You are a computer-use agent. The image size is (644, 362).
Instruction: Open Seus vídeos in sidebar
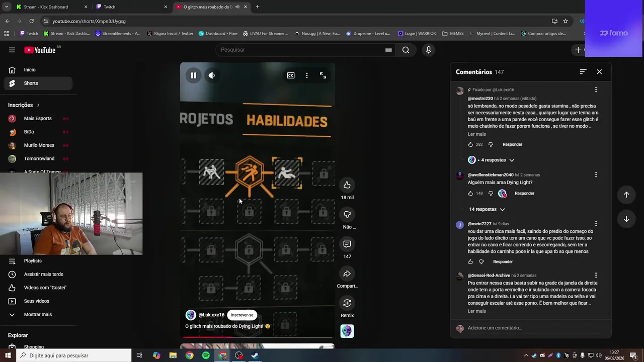pos(38,301)
